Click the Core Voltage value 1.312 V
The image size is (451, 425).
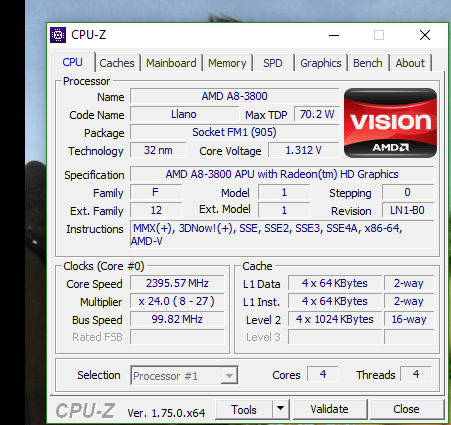(303, 150)
